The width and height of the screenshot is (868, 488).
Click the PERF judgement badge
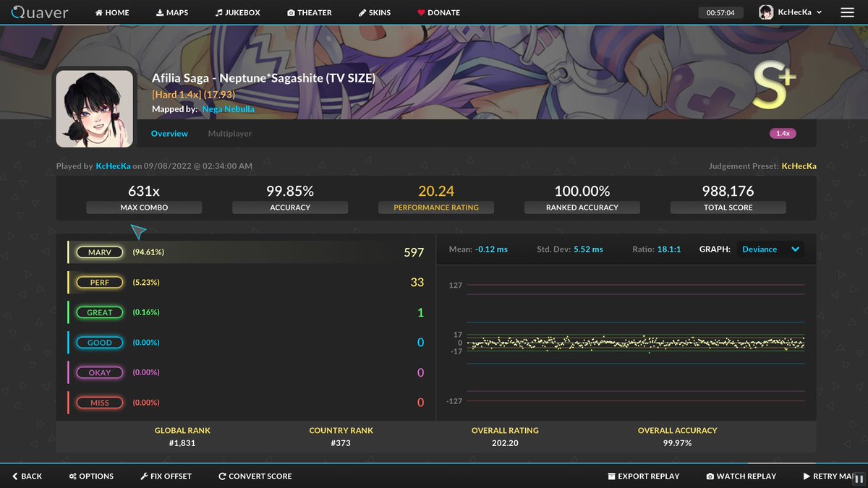click(100, 283)
